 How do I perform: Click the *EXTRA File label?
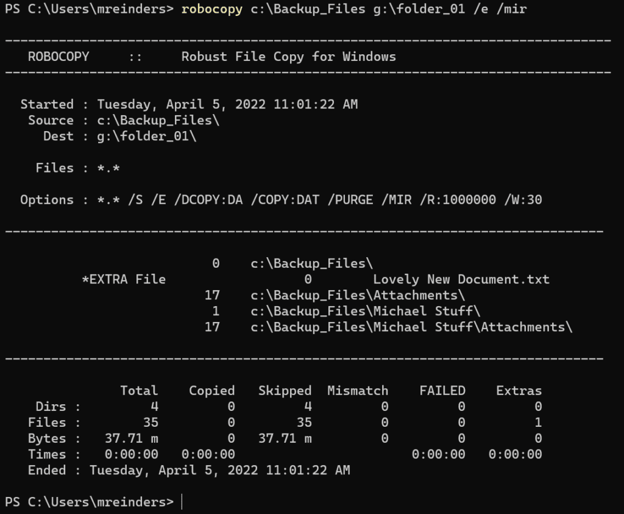click(123, 279)
